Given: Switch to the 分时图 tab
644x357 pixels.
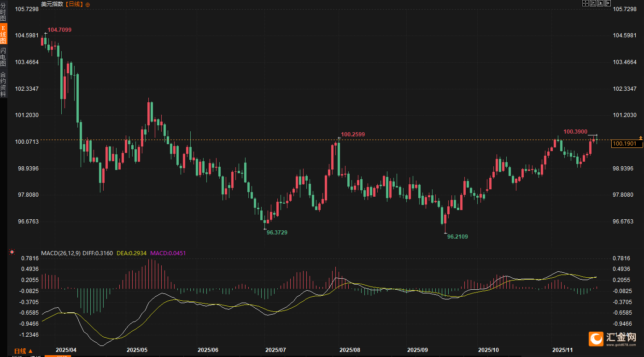Looking at the screenshot, I should pyautogui.click(x=3, y=12).
